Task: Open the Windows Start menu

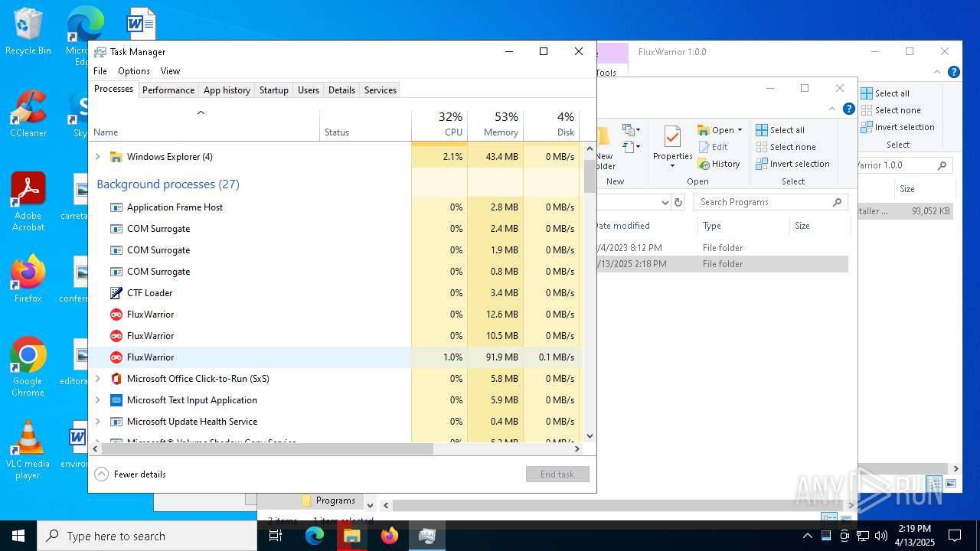Action: (x=18, y=536)
